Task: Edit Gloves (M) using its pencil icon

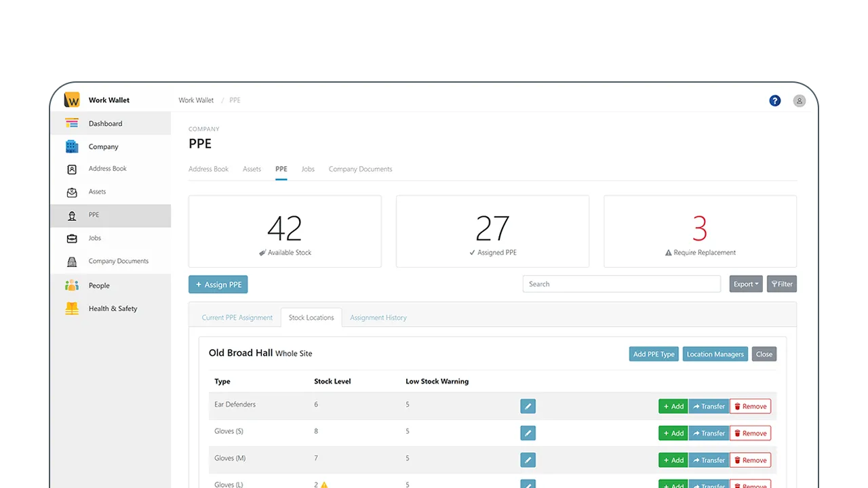Action: pos(528,460)
